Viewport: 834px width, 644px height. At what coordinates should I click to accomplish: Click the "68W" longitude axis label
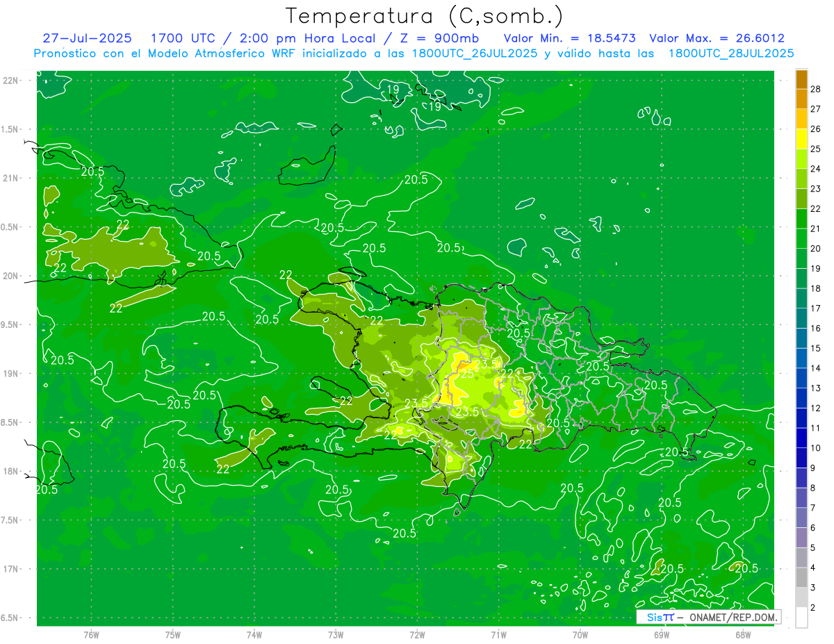[743, 634]
